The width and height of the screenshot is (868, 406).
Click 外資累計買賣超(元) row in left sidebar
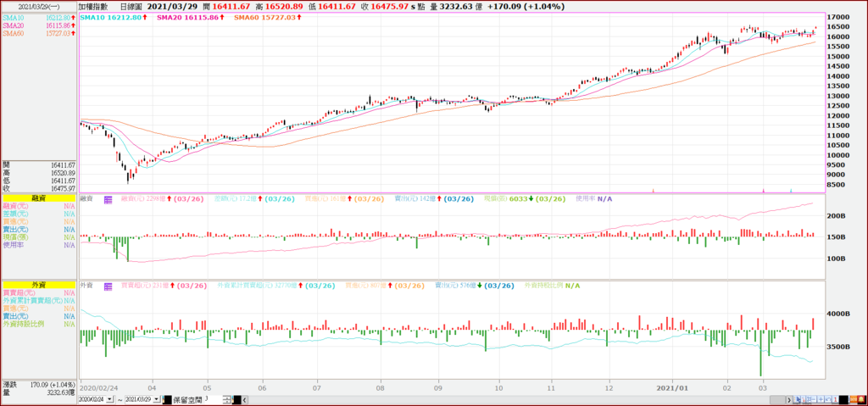point(39,301)
